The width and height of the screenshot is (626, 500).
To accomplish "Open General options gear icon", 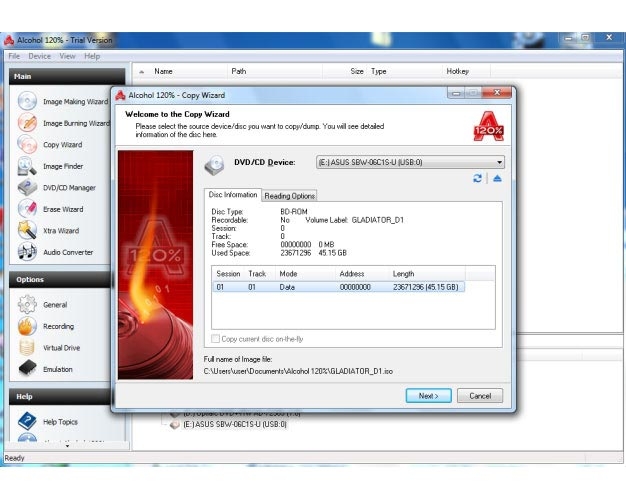I will pos(27,304).
